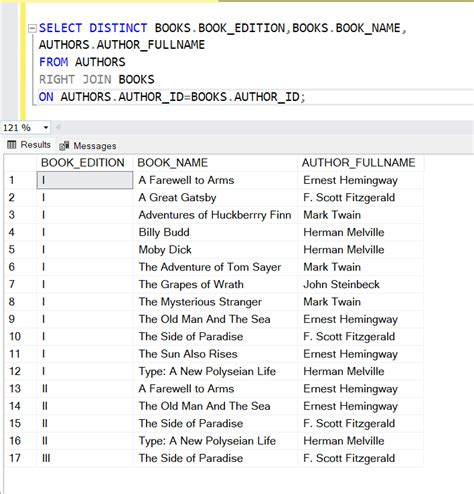
Task: Click the 'A Great Gatsby' cell
Action: click(x=215, y=197)
